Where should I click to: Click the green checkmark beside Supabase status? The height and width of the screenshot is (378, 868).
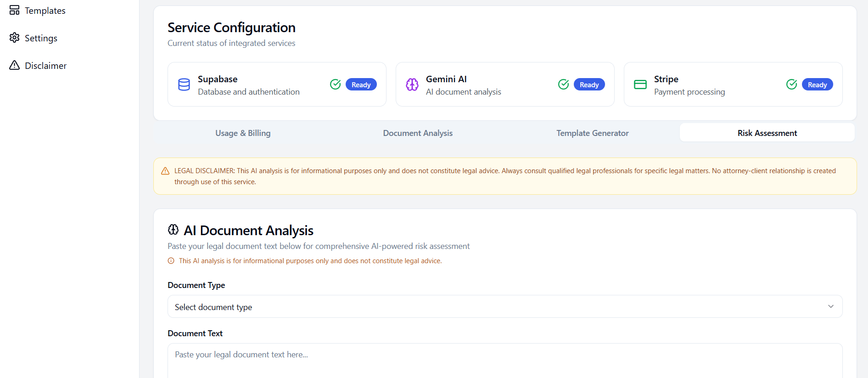336,85
